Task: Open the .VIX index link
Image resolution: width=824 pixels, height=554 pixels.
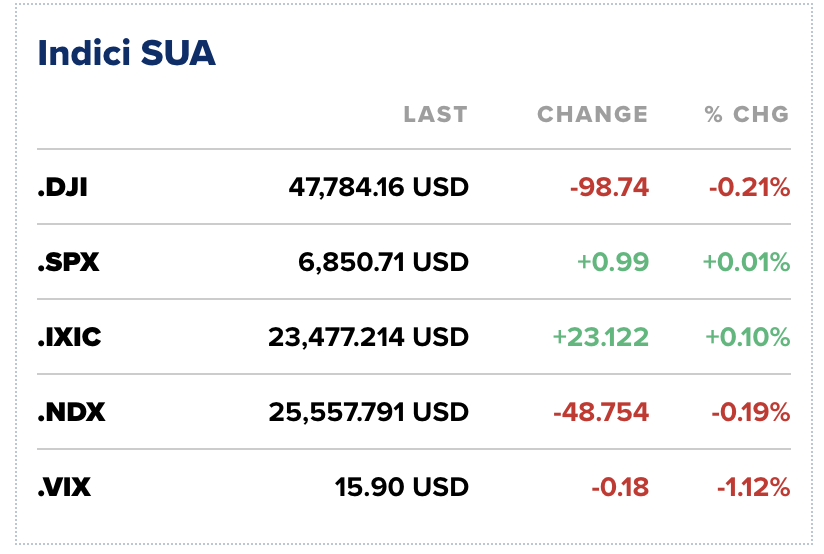Action: [67, 487]
